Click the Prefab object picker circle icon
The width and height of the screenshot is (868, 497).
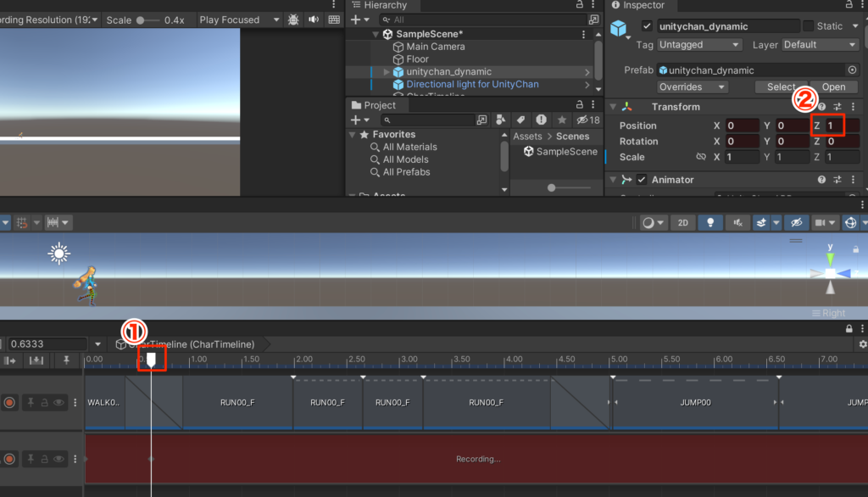(853, 70)
